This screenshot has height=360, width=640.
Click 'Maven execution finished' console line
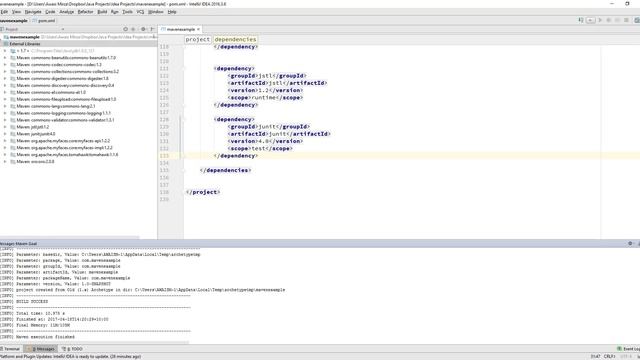point(45,337)
